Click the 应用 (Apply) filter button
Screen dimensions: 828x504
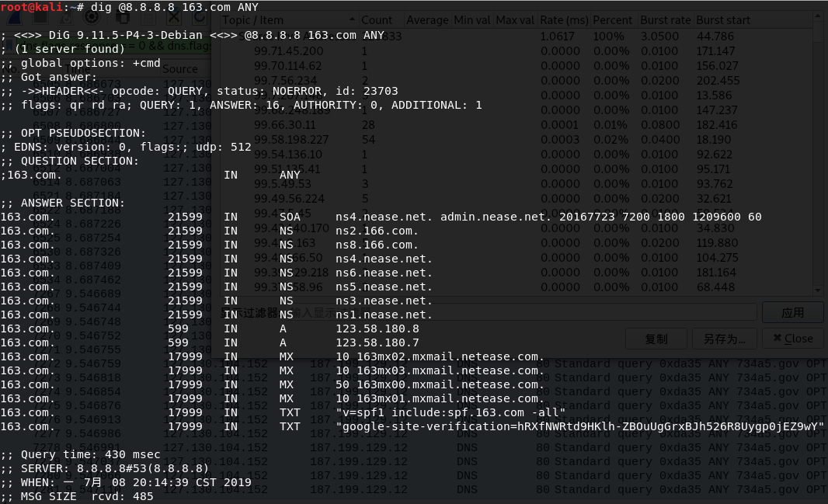(792, 312)
